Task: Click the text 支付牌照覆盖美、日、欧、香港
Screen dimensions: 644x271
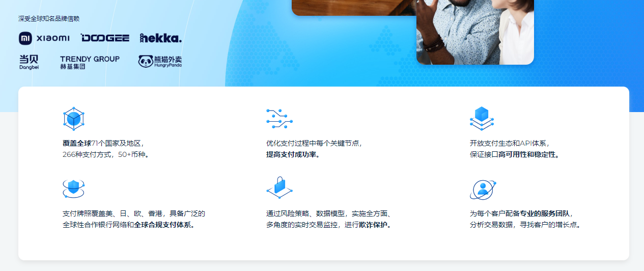Action: point(113,213)
